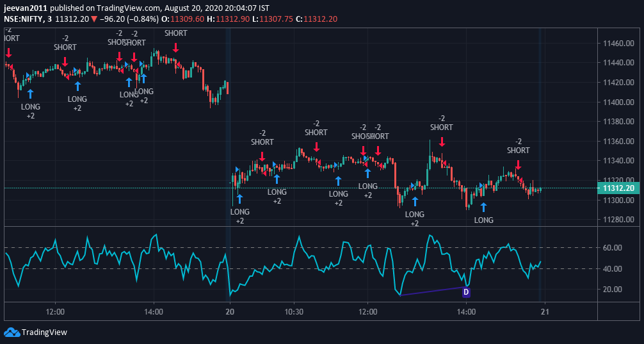Click 20.00 on the oscillator axis

click(x=613, y=290)
